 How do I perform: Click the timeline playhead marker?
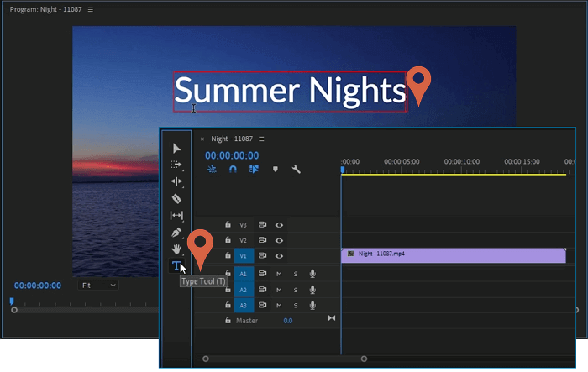coord(343,170)
